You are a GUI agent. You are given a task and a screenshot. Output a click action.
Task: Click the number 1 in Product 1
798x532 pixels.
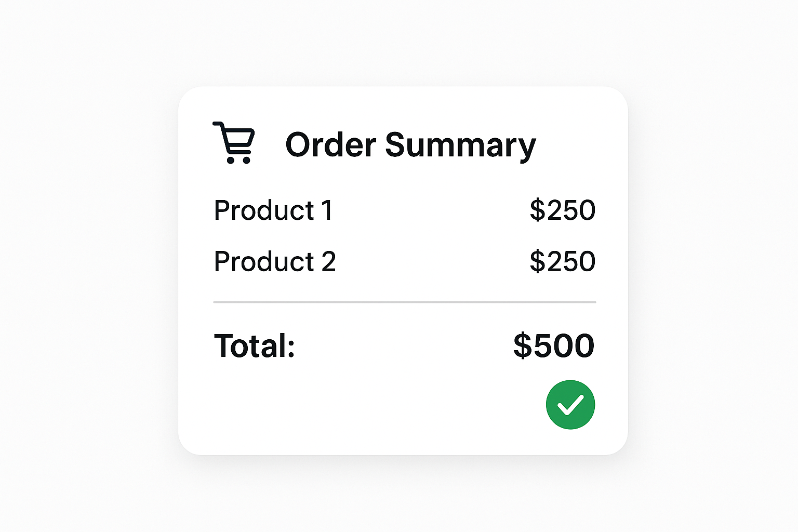[x=327, y=210]
